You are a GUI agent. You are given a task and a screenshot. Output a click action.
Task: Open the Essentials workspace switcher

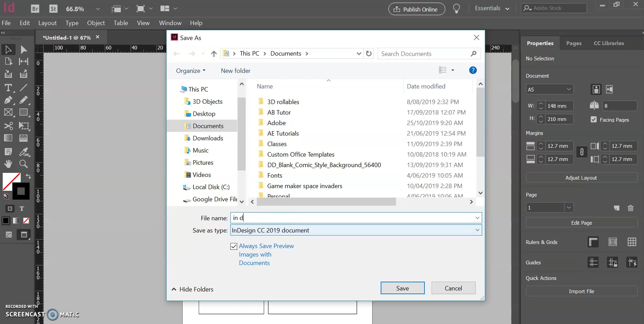pyautogui.click(x=492, y=8)
